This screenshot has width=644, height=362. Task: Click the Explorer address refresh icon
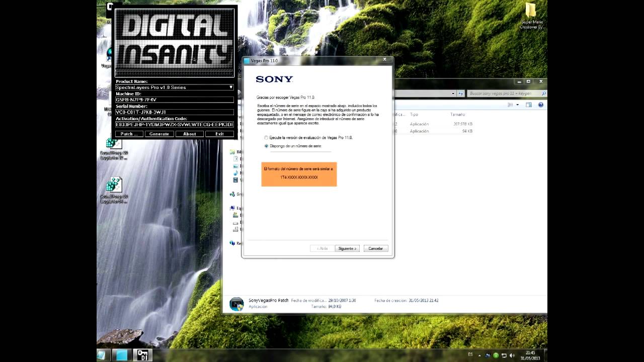[x=460, y=94]
